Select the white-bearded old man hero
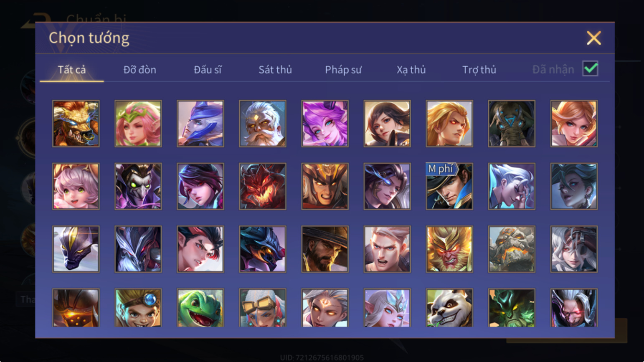 coord(263,124)
